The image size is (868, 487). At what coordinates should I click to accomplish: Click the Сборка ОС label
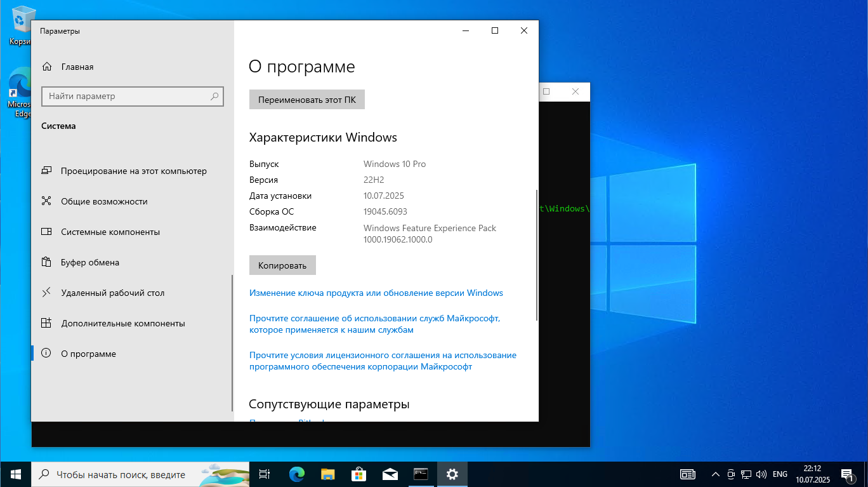tap(272, 211)
